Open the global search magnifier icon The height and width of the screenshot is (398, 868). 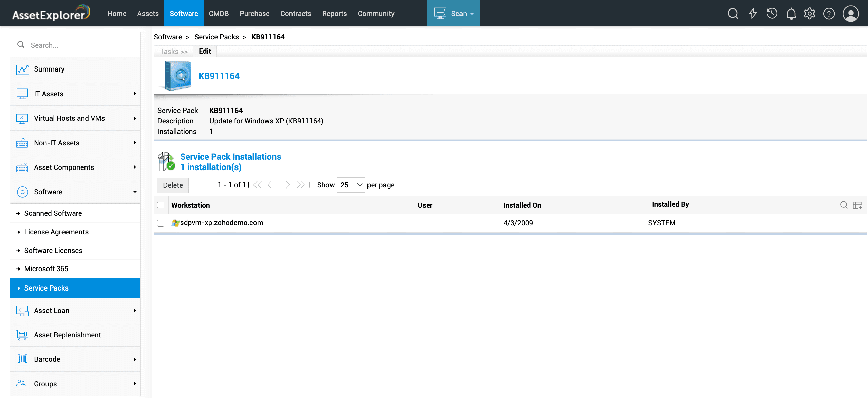pyautogui.click(x=733, y=14)
